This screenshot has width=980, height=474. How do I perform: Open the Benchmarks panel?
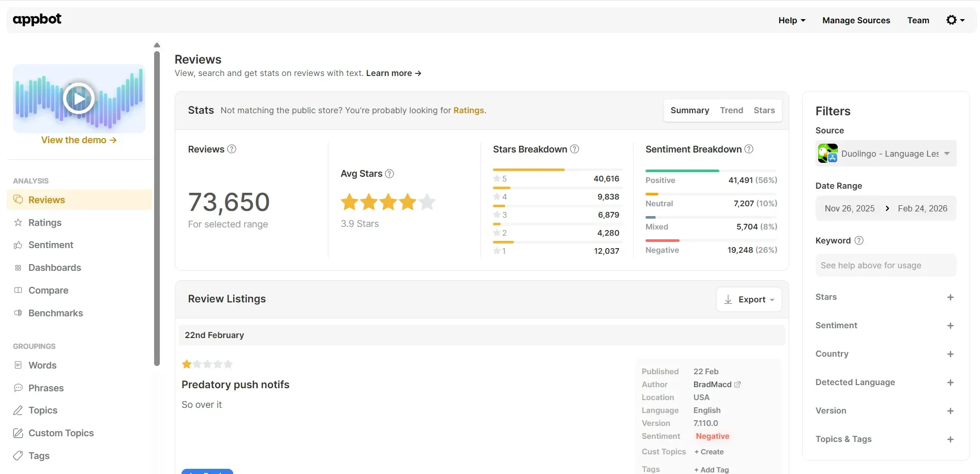point(18,313)
